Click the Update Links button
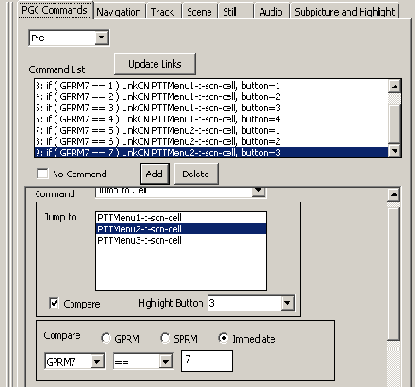The width and height of the screenshot is (415, 387). point(155,64)
